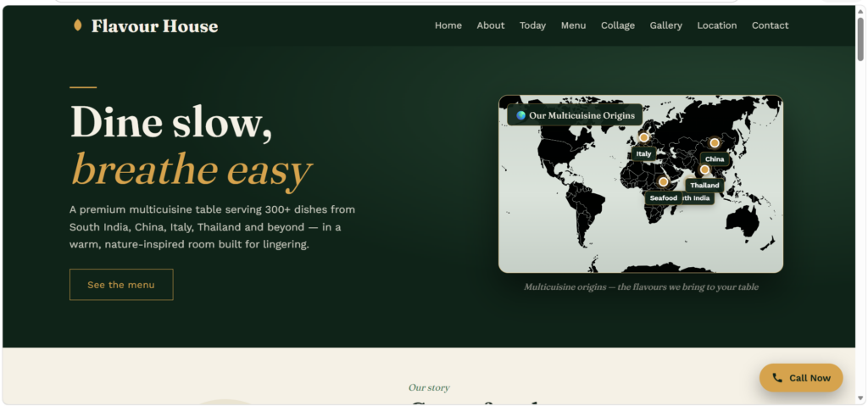The image size is (868, 406).
Task: Click the phone icon in Call Now
Action: pyautogui.click(x=777, y=378)
